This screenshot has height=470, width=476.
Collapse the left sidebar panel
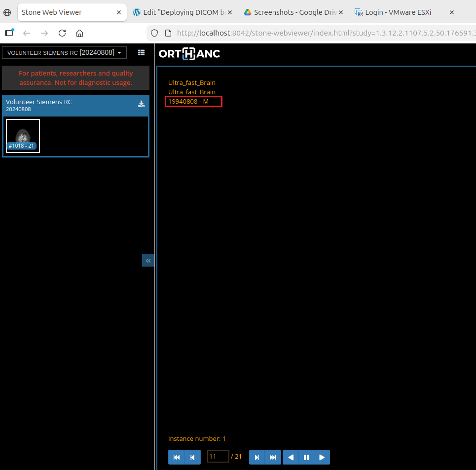tap(148, 261)
